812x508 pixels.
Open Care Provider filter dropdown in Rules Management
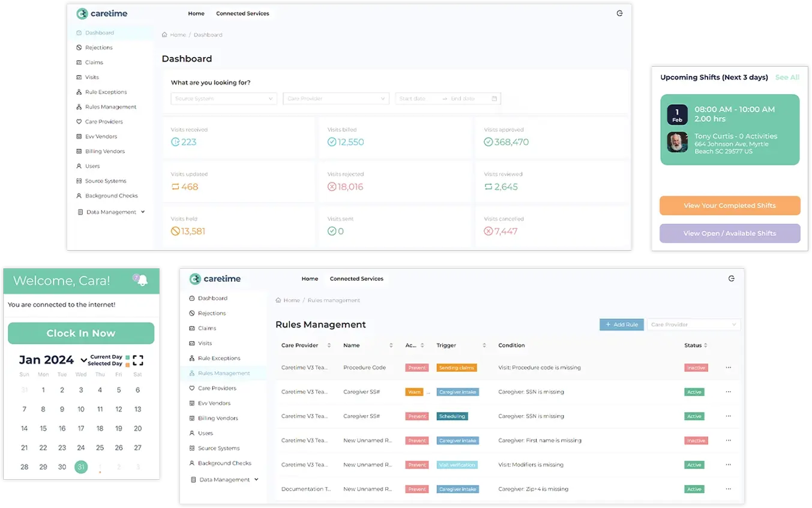[x=694, y=324]
